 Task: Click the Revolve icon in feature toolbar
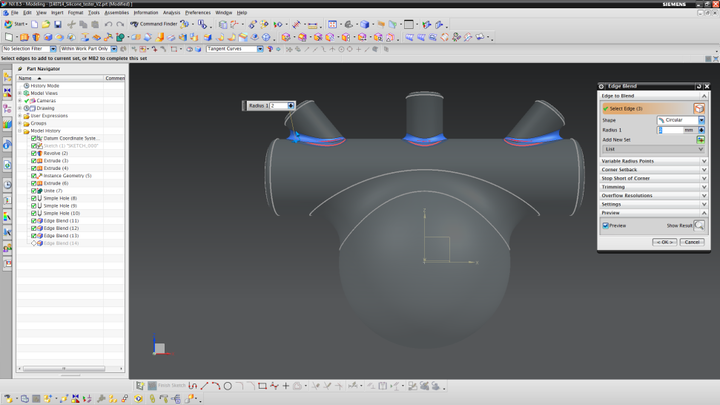click(36, 37)
